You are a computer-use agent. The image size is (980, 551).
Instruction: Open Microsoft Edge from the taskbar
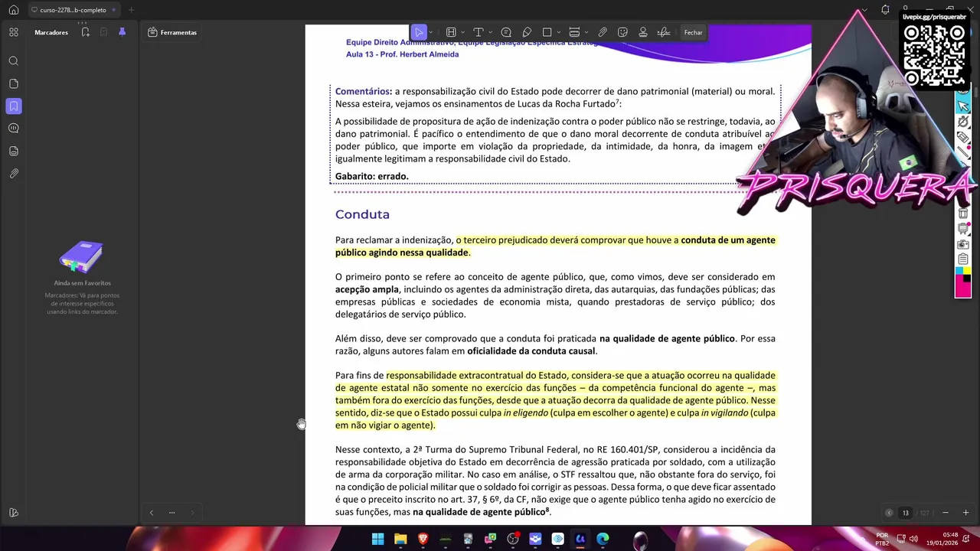(603, 540)
